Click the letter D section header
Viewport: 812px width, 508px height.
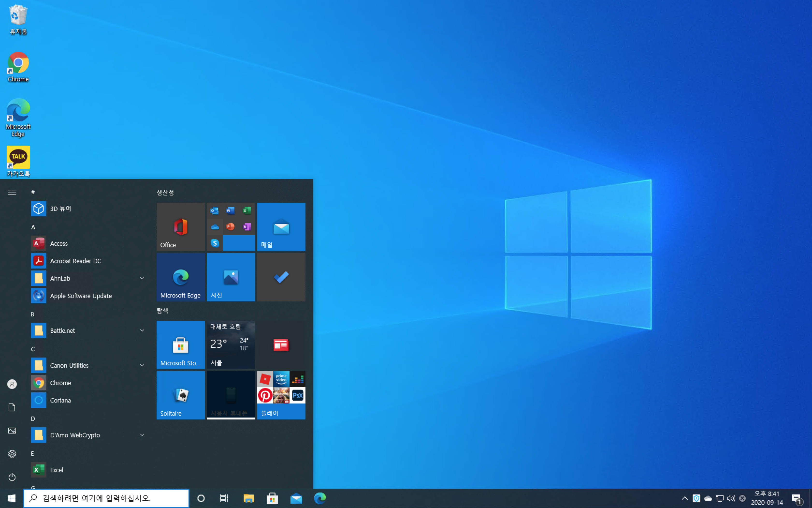click(x=33, y=419)
